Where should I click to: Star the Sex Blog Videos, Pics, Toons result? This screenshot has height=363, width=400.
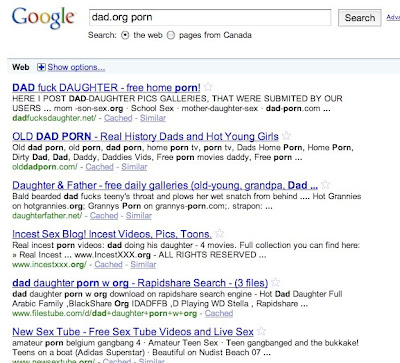[x=219, y=233]
